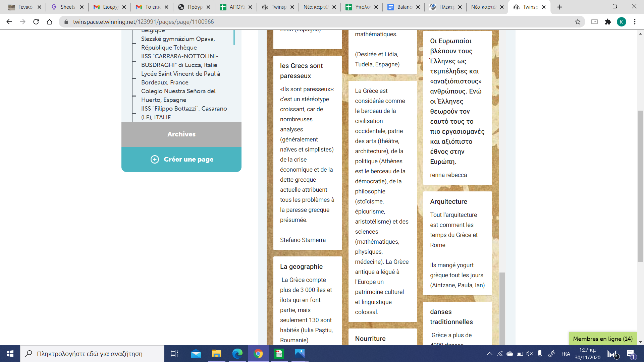
Task: Show hidden system tray icons chevron
Action: pos(490,354)
